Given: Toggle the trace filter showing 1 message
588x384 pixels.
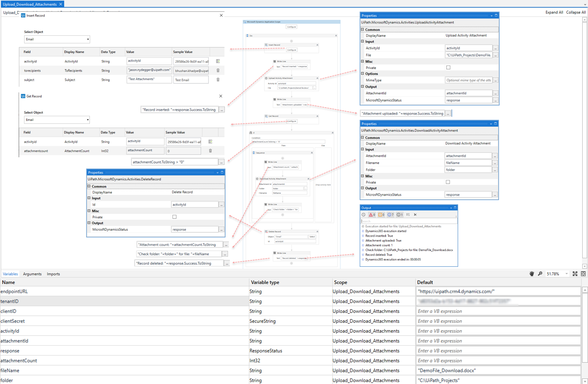Looking at the screenshot, I should tap(400, 215).
